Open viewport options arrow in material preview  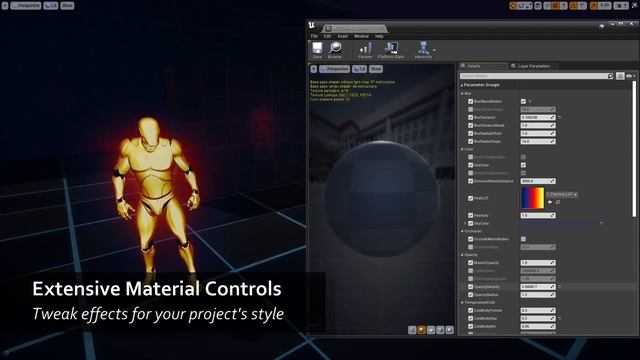[313, 69]
